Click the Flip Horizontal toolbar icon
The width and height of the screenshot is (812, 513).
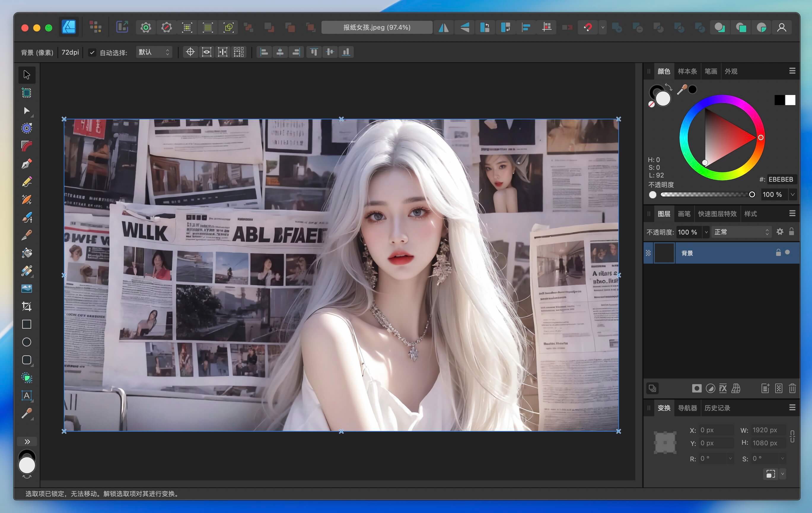(444, 27)
